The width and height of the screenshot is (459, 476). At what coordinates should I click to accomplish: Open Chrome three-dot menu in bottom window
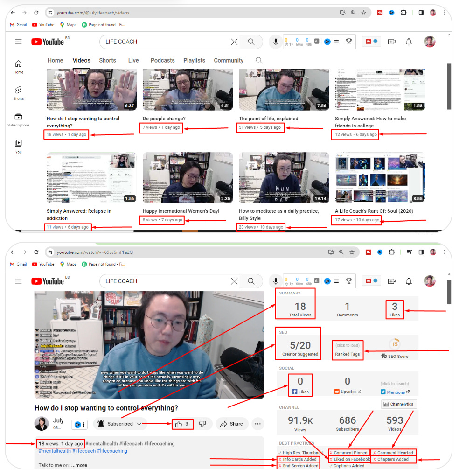[x=445, y=252]
